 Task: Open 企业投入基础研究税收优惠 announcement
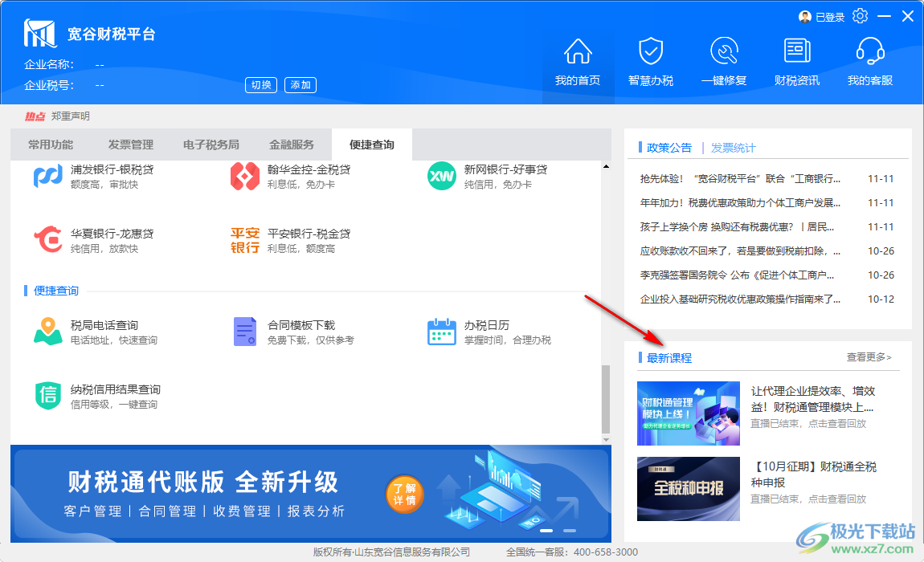[x=740, y=299]
